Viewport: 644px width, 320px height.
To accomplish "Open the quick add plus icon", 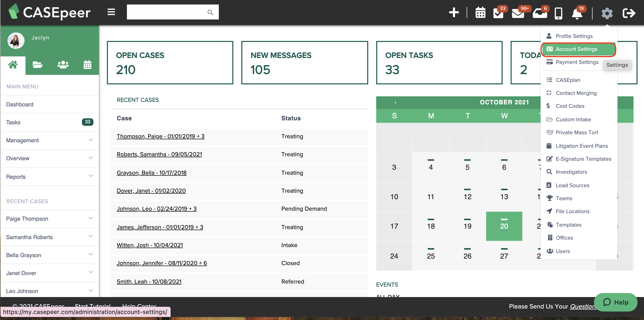I will pos(454,12).
